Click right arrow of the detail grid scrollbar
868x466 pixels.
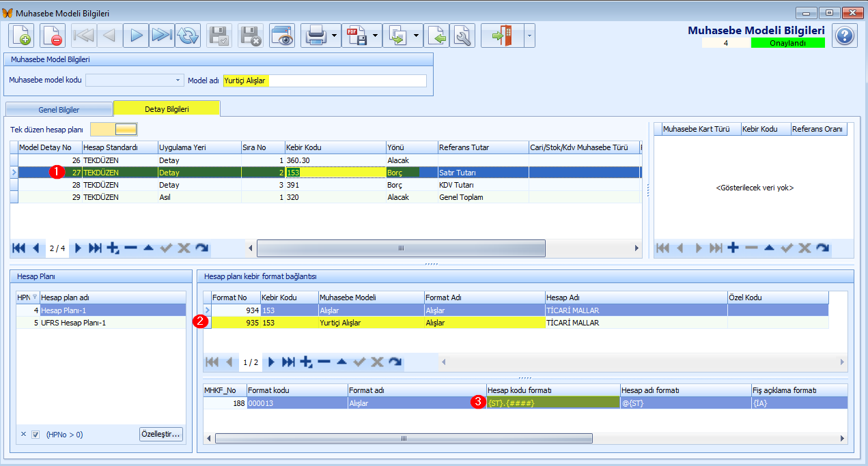tap(636, 248)
